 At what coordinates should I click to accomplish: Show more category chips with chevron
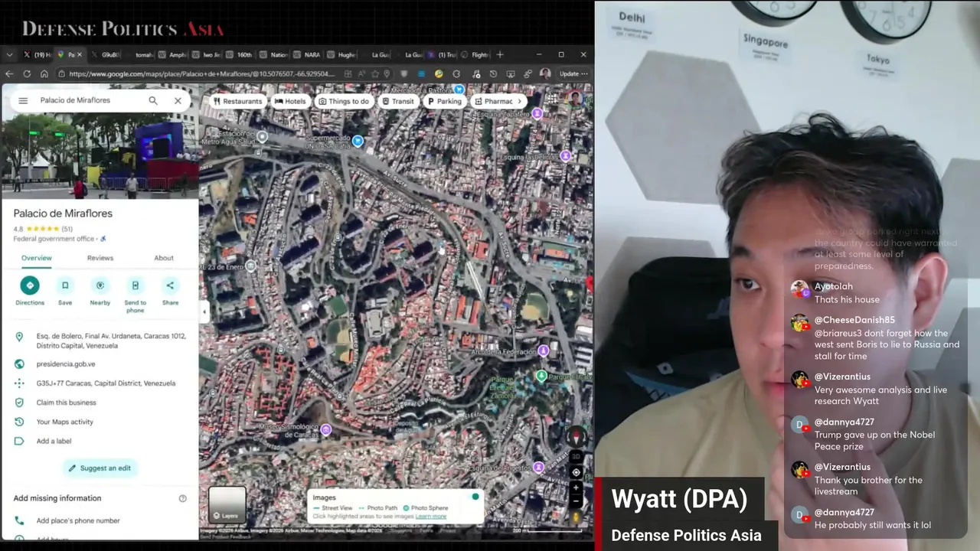520,101
